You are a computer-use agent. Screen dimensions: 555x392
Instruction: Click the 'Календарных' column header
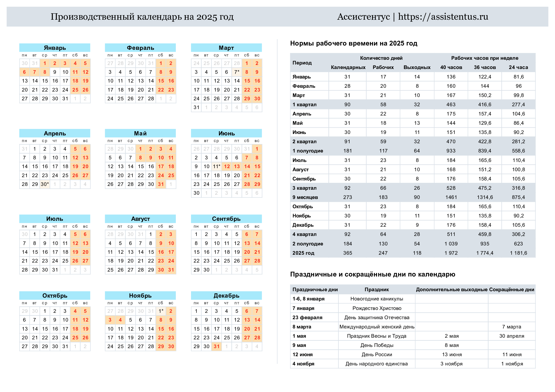[x=348, y=67]
